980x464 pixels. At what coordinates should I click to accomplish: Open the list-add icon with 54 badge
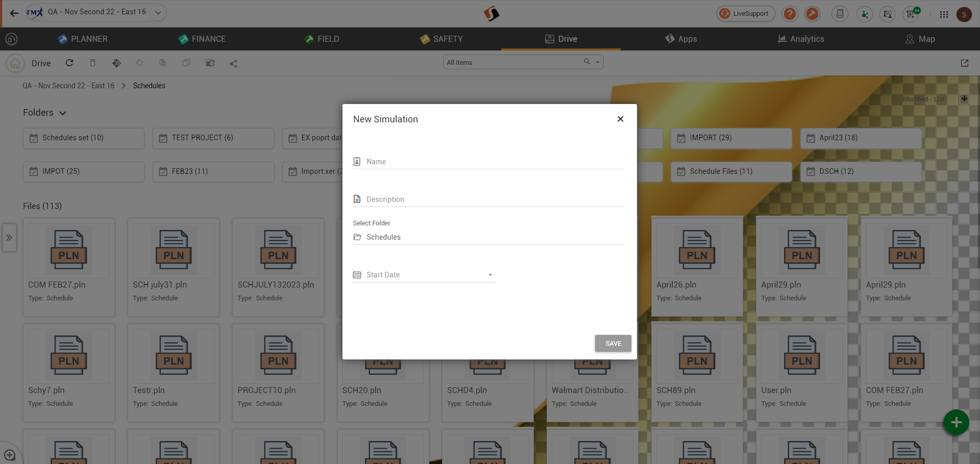912,14
